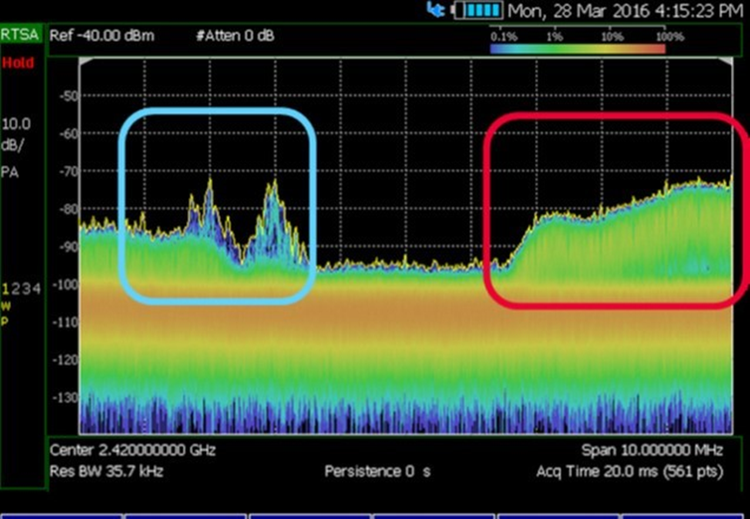Click the red Hold status indicator
Viewport: 750px width, 519px height.
click(16, 62)
